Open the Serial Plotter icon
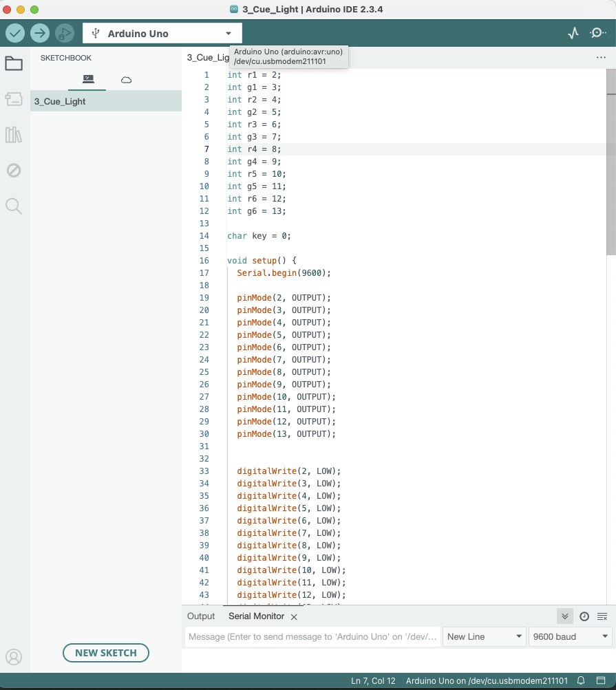This screenshot has height=690, width=616. click(573, 32)
